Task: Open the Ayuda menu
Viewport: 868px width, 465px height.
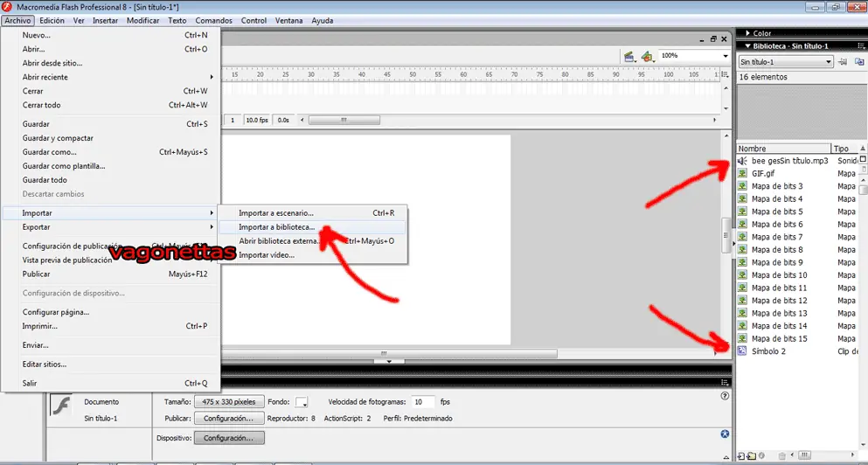Action: pyautogui.click(x=323, y=20)
